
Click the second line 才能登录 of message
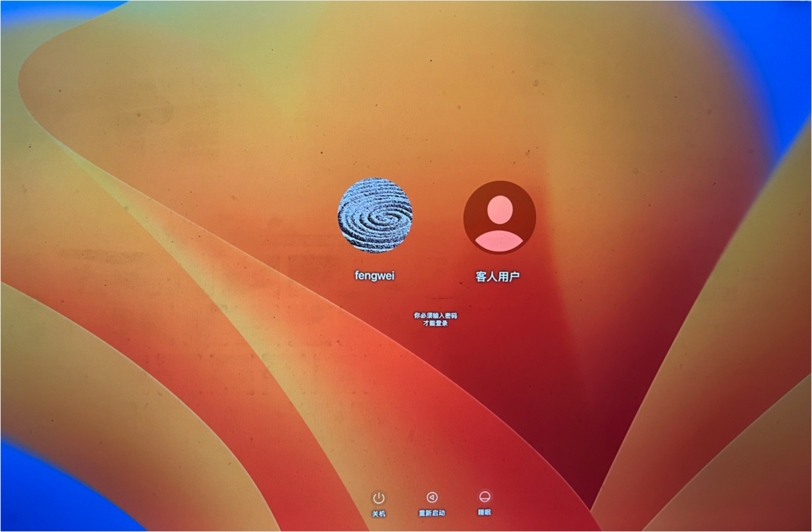point(435,323)
